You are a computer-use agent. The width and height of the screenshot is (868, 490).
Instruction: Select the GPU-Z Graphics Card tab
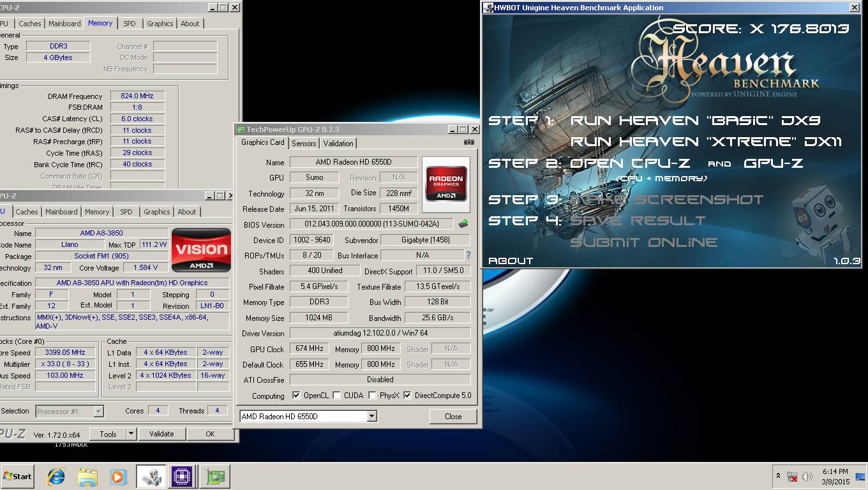[263, 142]
